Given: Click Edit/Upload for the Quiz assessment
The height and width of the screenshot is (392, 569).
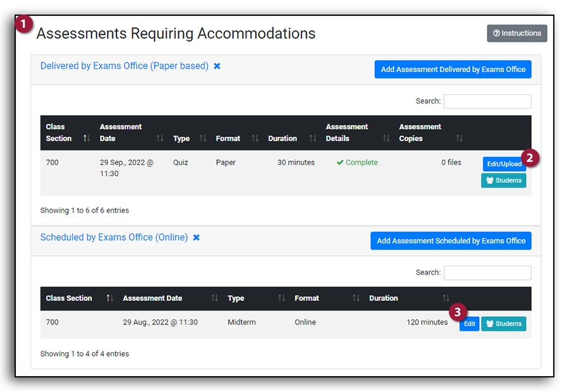Looking at the screenshot, I should 504,164.
